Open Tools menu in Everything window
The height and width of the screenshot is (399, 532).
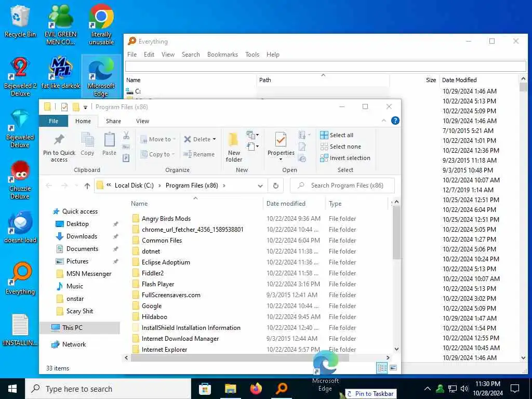point(252,54)
